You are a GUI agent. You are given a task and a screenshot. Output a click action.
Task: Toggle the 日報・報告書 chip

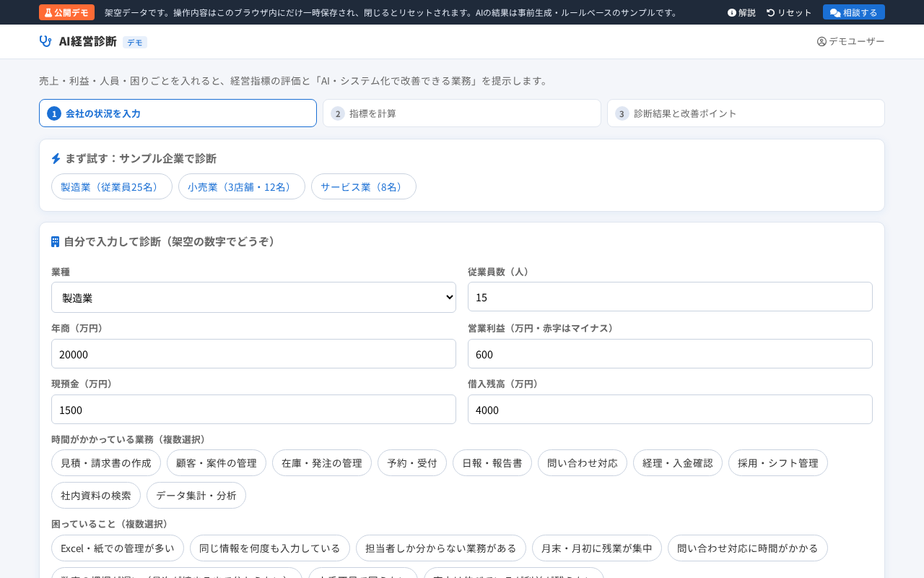click(x=492, y=463)
